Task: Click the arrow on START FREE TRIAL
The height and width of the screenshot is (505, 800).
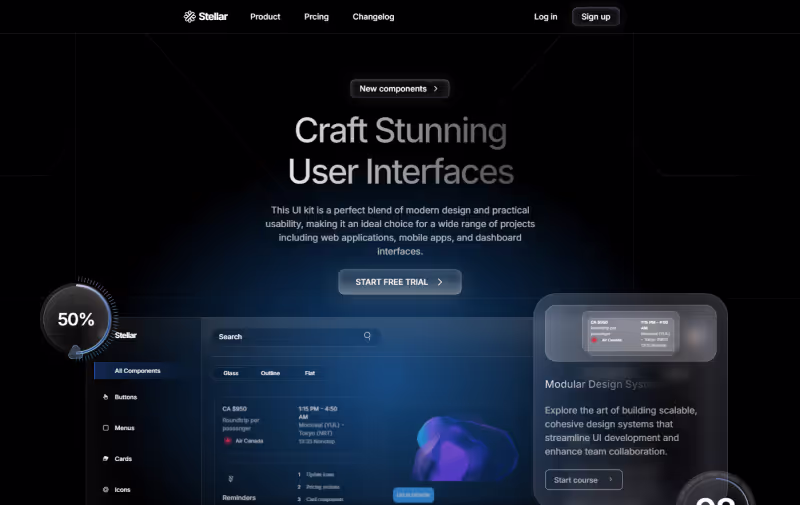Action: coord(440,282)
